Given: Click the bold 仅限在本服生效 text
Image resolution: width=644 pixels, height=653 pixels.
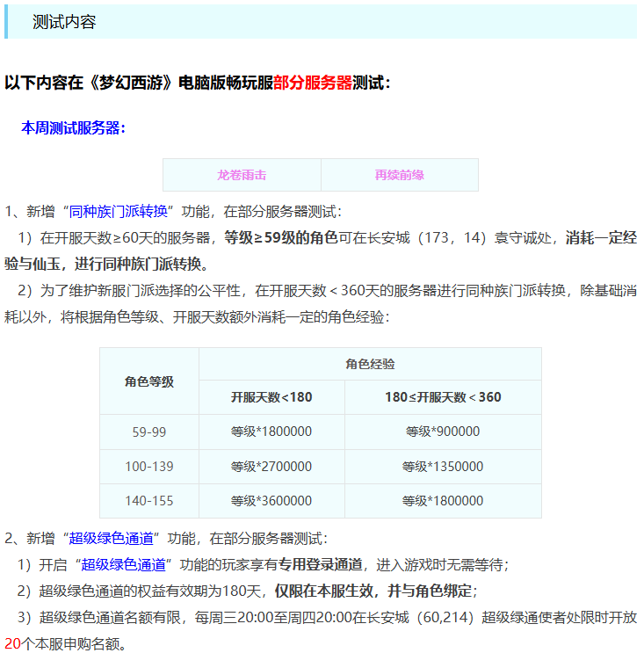Looking at the screenshot, I should (324, 591).
